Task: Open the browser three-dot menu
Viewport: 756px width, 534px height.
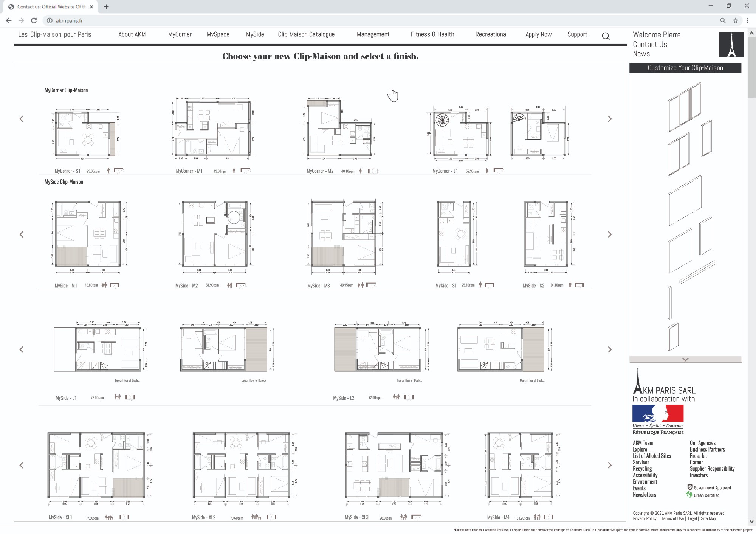Action: (747, 21)
